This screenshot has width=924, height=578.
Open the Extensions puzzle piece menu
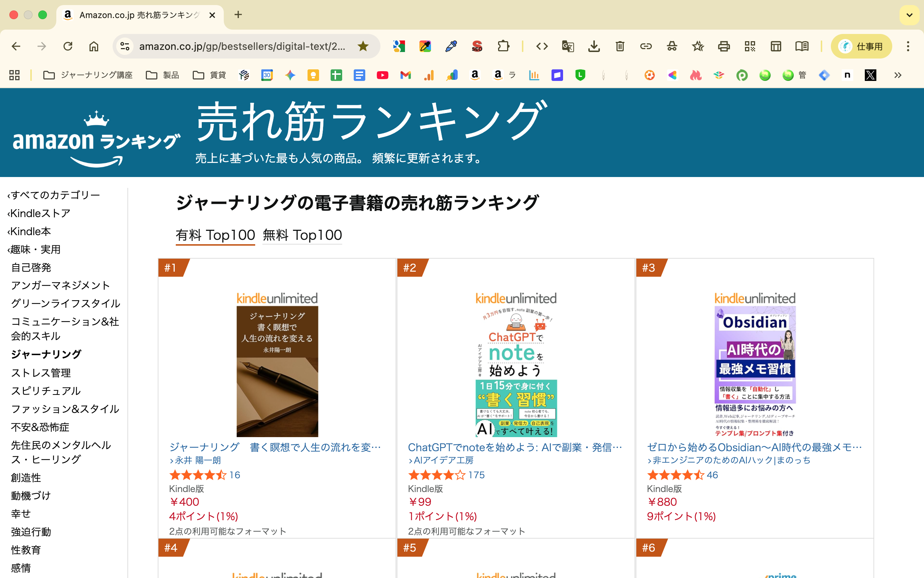pos(504,46)
